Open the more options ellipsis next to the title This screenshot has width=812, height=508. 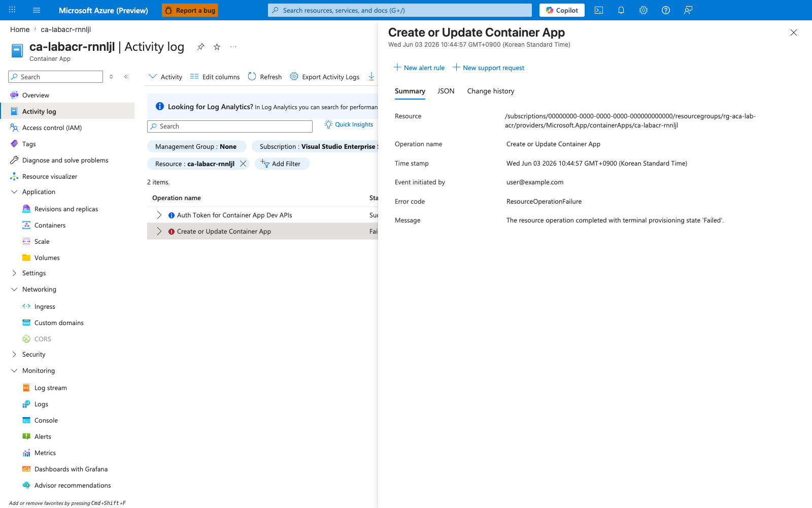233,47
